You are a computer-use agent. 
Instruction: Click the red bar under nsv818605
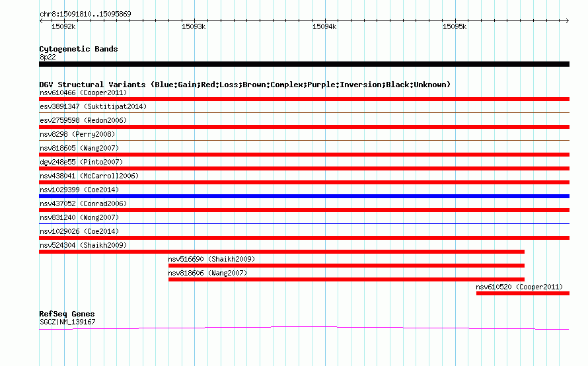(304, 155)
